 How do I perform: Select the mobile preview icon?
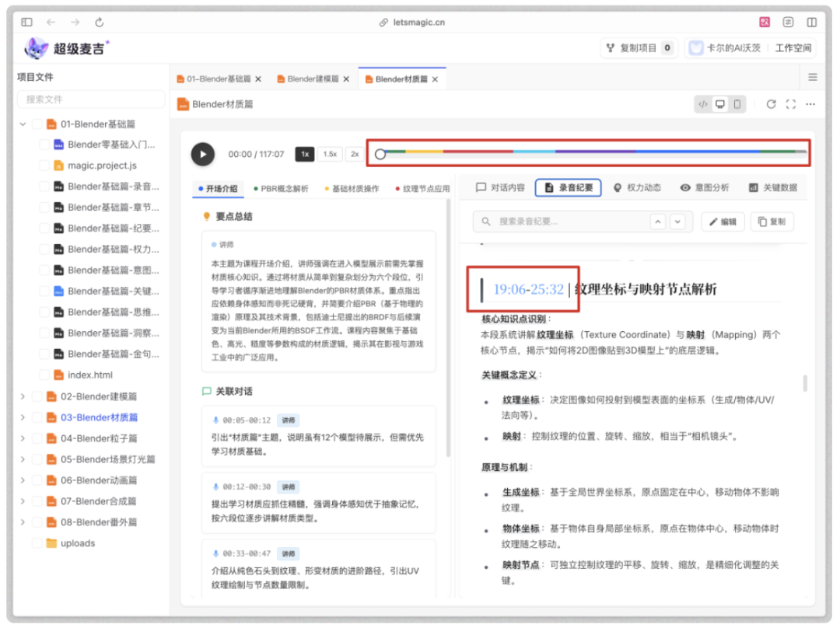[x=738, y=104]
